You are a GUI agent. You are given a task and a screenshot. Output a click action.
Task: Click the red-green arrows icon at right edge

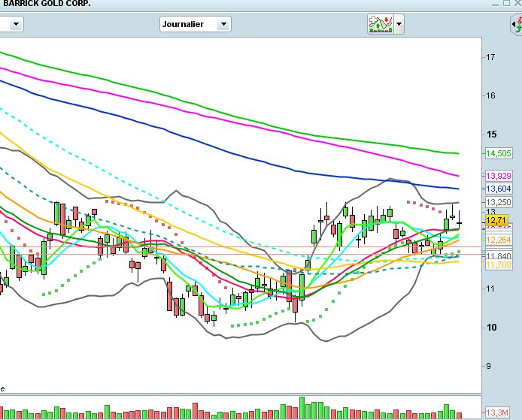tap(517, 24)
